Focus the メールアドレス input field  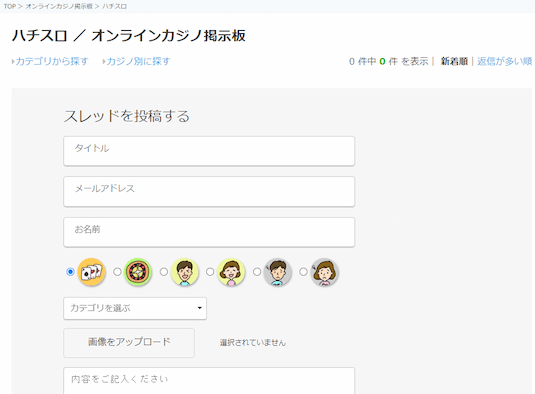pos(209,191)
